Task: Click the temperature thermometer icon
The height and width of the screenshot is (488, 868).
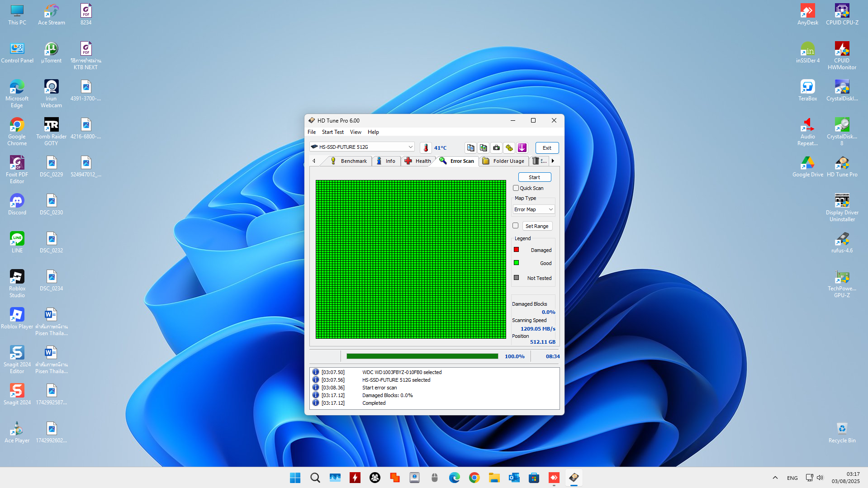Action: 426,148
